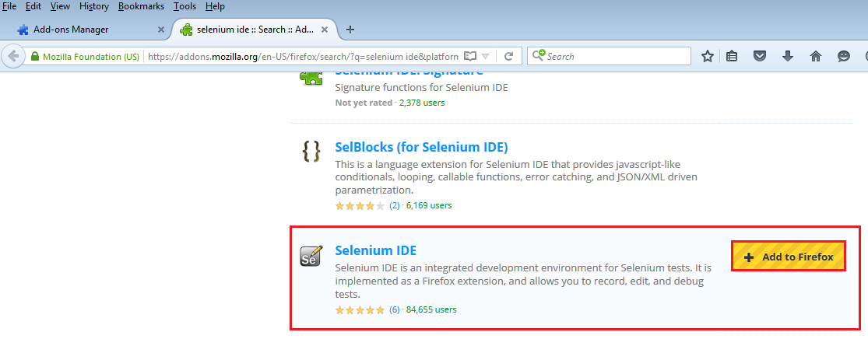Go to the Home page icon
Image resolution: width=868 pixels, height=339 pixels.
click(x=815, y=57)
